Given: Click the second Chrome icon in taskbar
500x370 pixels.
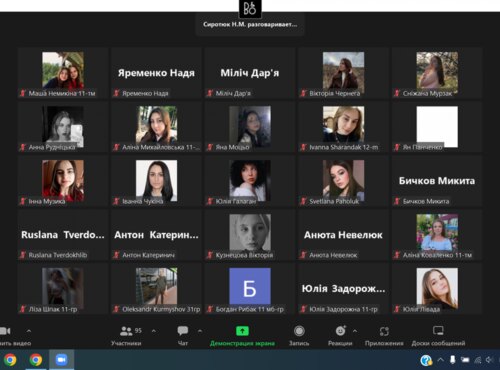Looking at the screenshot, I should tap(36, 360).
